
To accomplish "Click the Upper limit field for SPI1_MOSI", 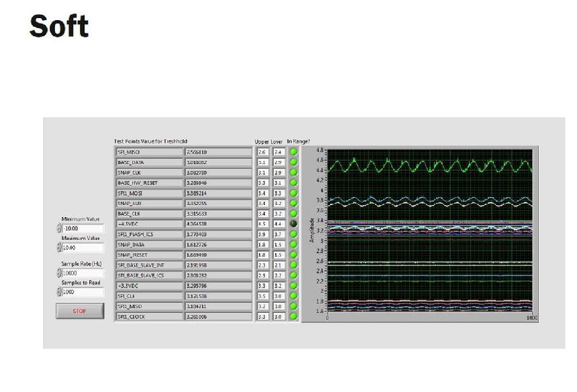I will [x=262, y=193].
